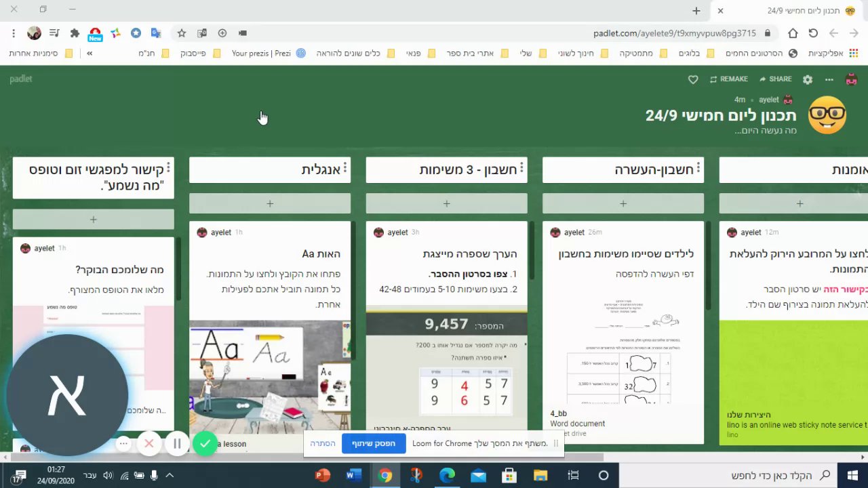The height and width of the screenshot is (488, 868).
Task: Open the padlet three-dots more menu
Action: 829,79
